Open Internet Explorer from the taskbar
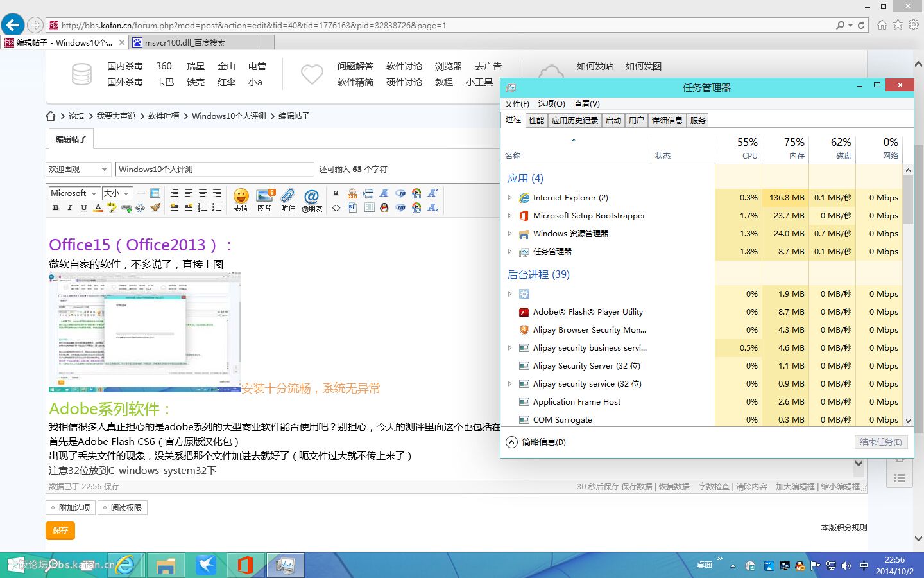The width and height of the screenshot is (924, 578). [x=125, y=565]
